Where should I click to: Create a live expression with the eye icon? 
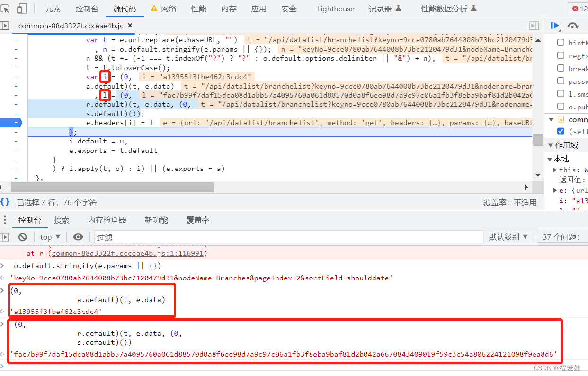(x=78, y=236)
